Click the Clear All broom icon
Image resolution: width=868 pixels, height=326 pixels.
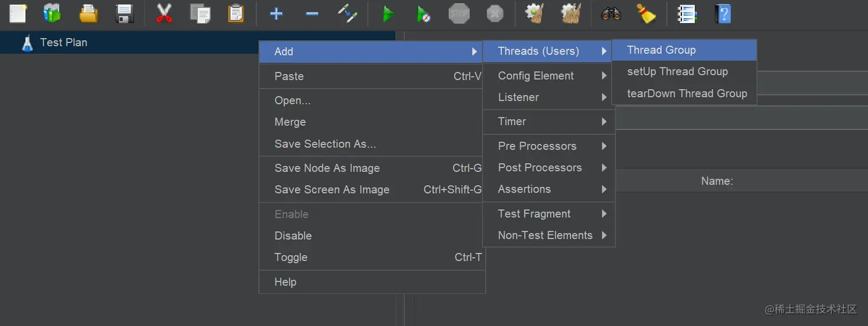point(646,13)
